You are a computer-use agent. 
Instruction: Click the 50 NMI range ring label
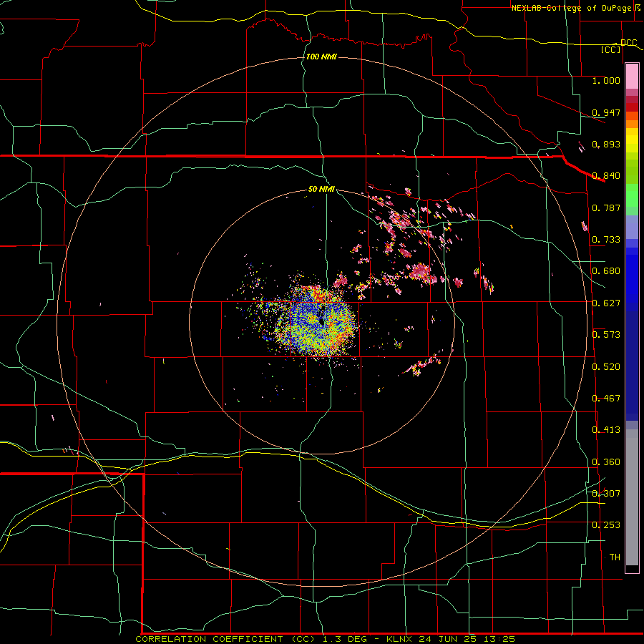click(321, 189)
